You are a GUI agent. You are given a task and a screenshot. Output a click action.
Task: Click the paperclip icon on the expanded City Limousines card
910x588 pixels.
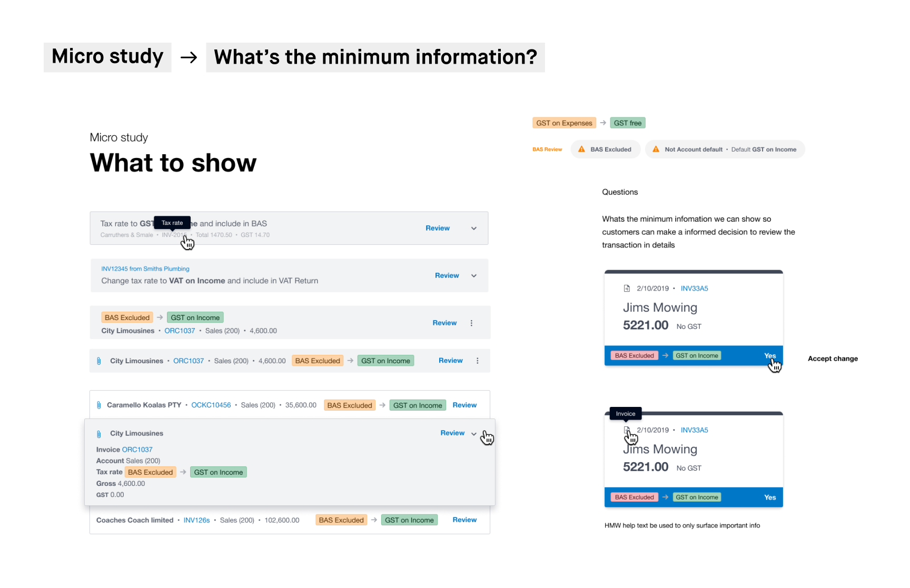(99, 433)
